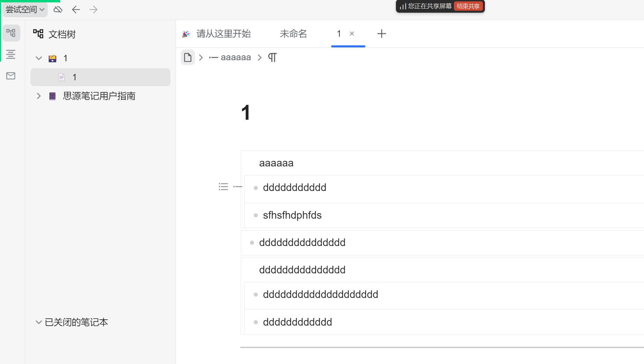
Task: Collapse notebook 1 in the document tree
Action: click(39, 58)
